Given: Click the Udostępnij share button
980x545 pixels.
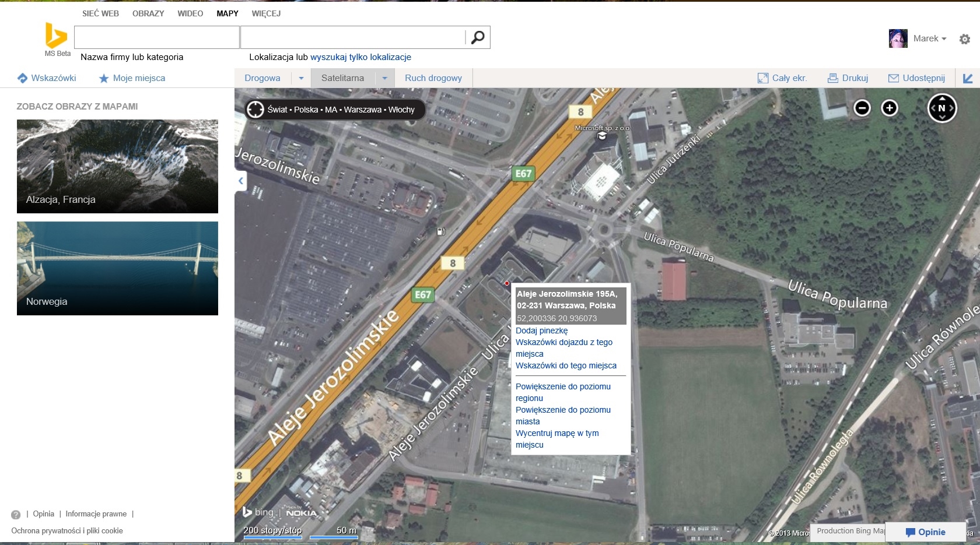Looking at the screenshot, I should click(916, 78).
